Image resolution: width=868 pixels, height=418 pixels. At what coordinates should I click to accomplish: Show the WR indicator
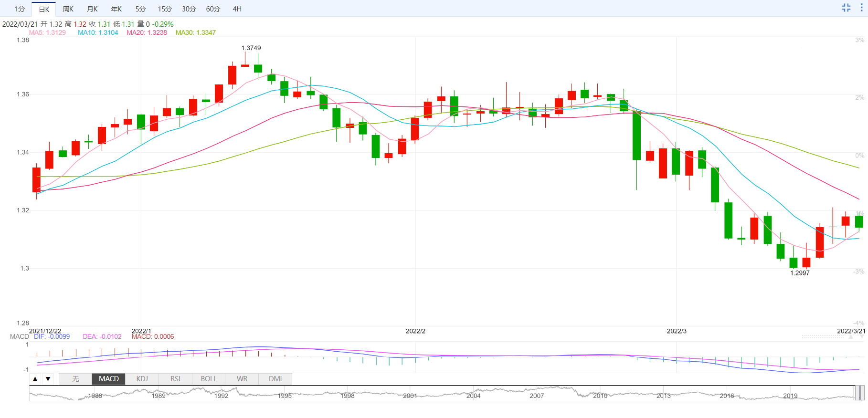(242, 379)
